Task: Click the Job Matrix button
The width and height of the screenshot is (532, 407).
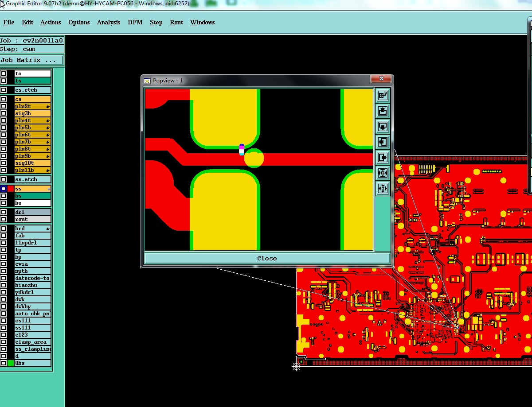Action: pyautogui.click(x=31, y=60)
